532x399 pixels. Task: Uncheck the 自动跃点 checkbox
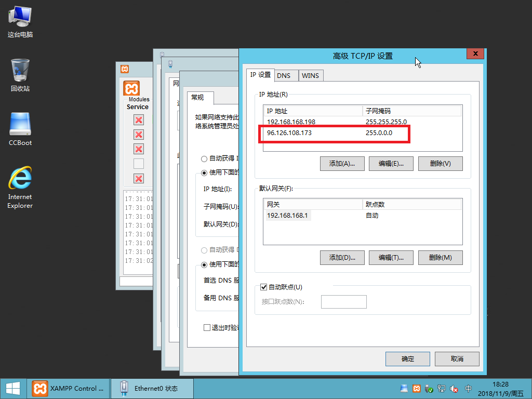point(263,287)
